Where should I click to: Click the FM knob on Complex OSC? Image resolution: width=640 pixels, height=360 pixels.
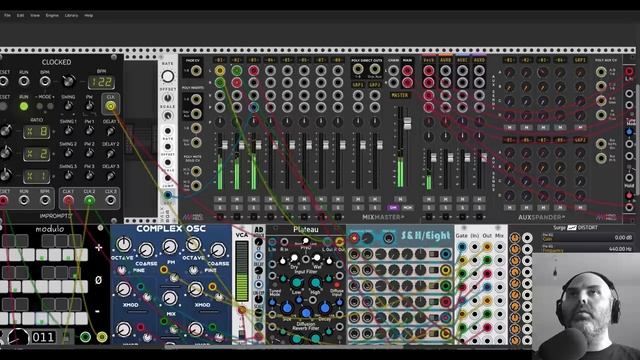(x=169, y=247)
